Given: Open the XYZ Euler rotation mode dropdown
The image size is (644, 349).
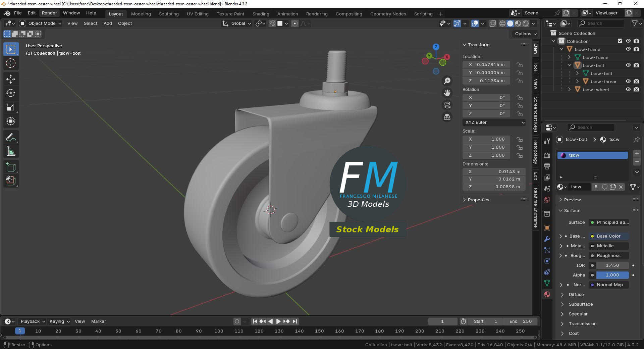Looking at the screenshot, I should pyautogui.click(x=494, y=122).
